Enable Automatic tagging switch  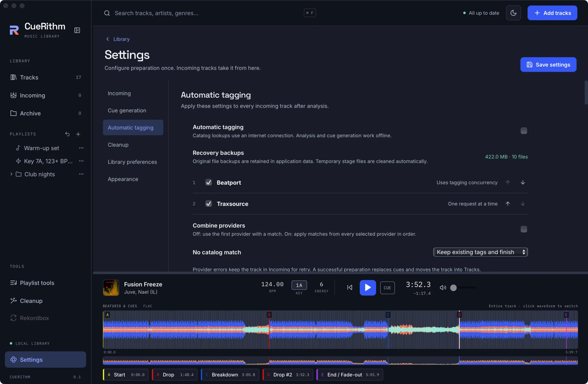coord(524,131)
